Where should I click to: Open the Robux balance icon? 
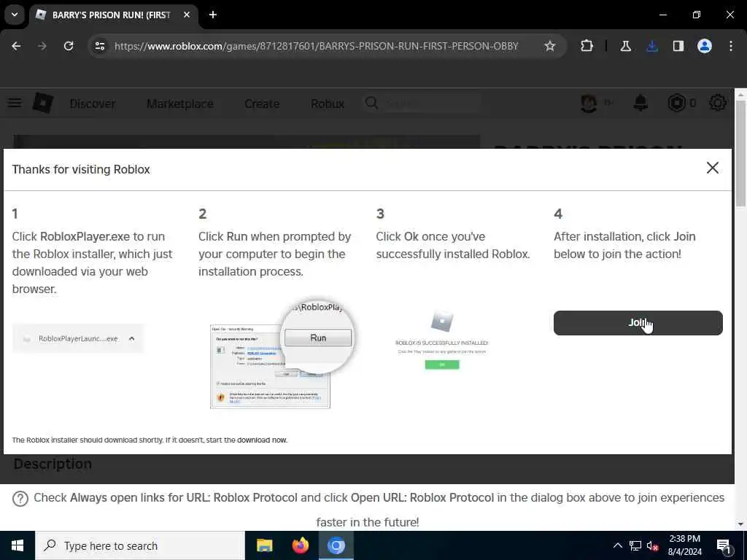pyautogui.click(x=676, y=103)
